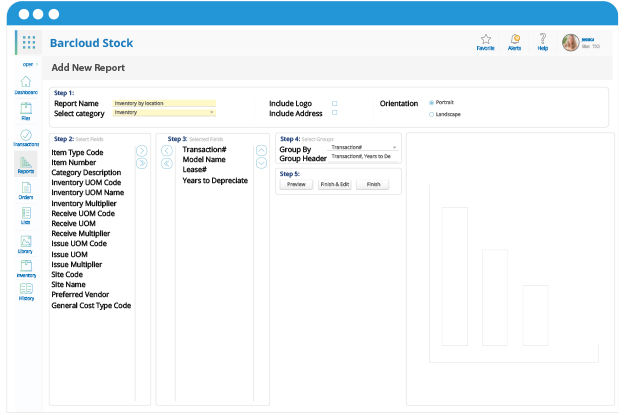Viewport: 626px width, 415px height.
Task: Open the History book icon in sidebar
Action: point(26,288)
